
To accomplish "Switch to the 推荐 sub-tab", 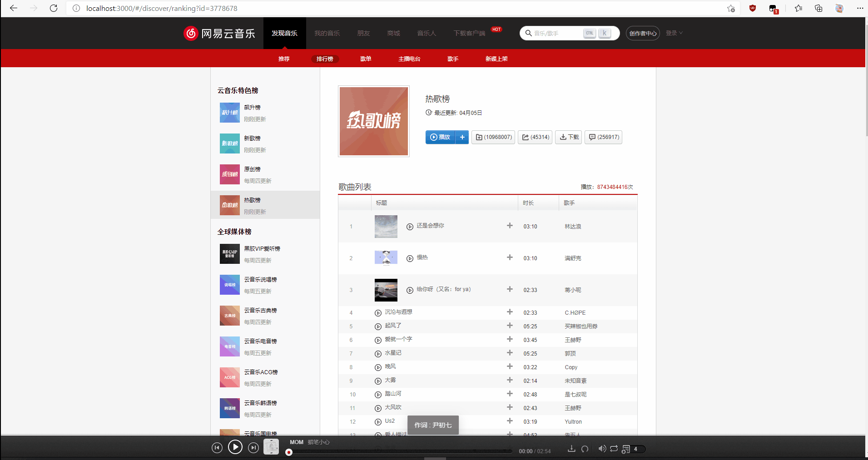I will [284, 59].
